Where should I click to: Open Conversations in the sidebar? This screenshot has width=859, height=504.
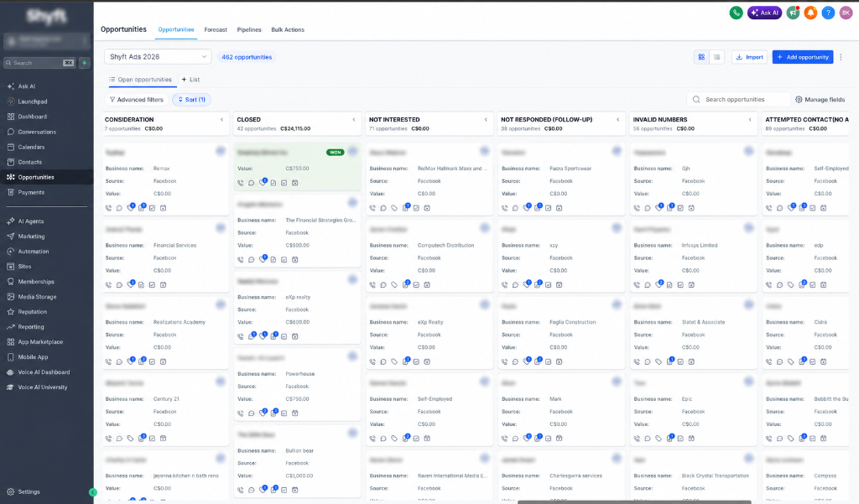[x=37, y=132]
